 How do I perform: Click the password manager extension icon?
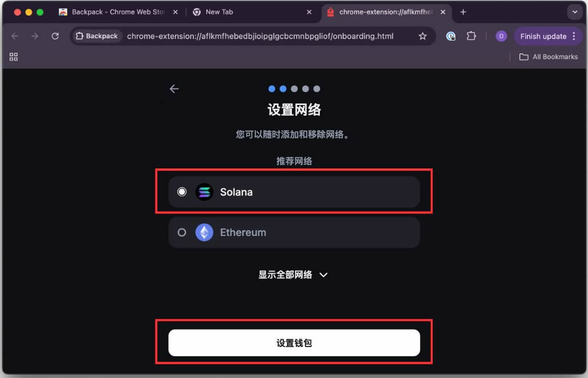coord(451,36)
